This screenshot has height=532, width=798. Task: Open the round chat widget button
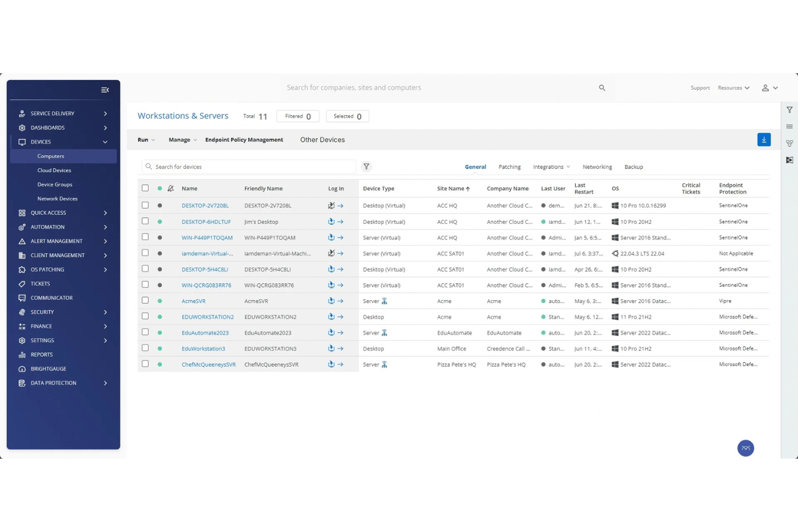tap(746, 448)
